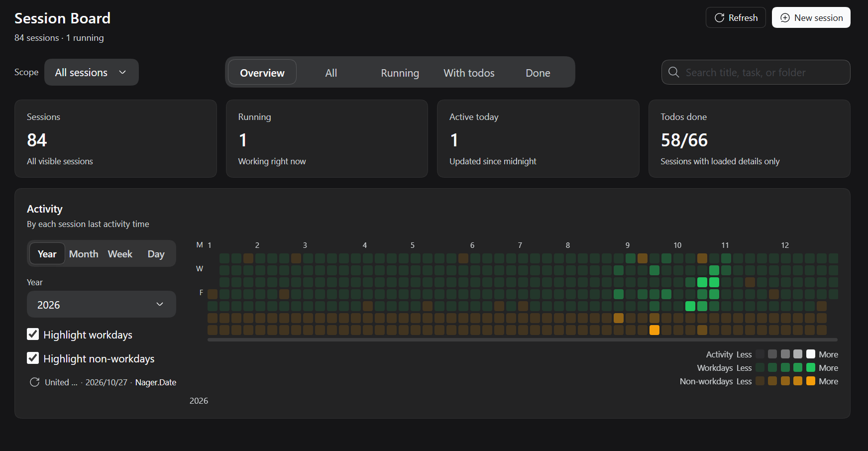The height and width of the screenshot is (451, 868).
Task: Click the '84 sessions · 1 running' subtitle
Action: [x=59, y=38]
